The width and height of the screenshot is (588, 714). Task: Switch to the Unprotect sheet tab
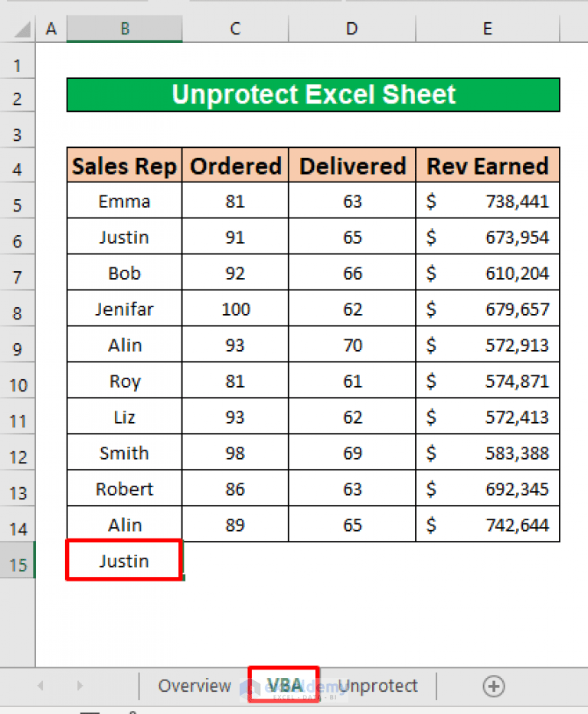click(378, 686)
